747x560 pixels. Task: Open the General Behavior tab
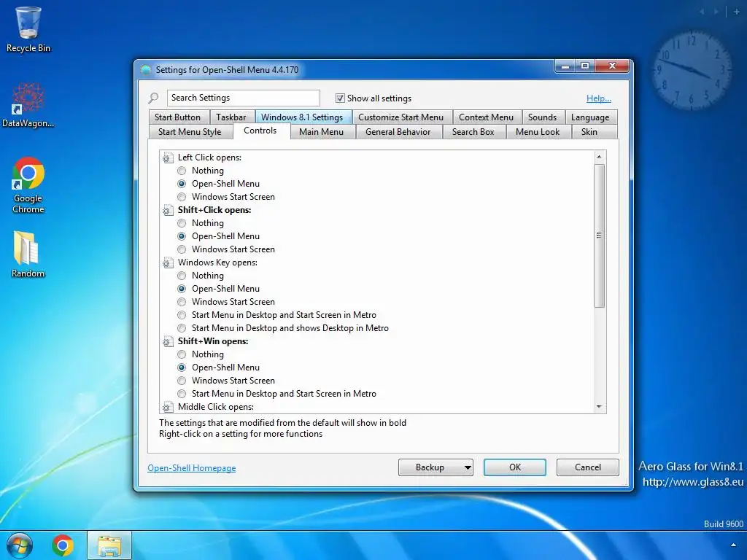[x=398, y=132]
